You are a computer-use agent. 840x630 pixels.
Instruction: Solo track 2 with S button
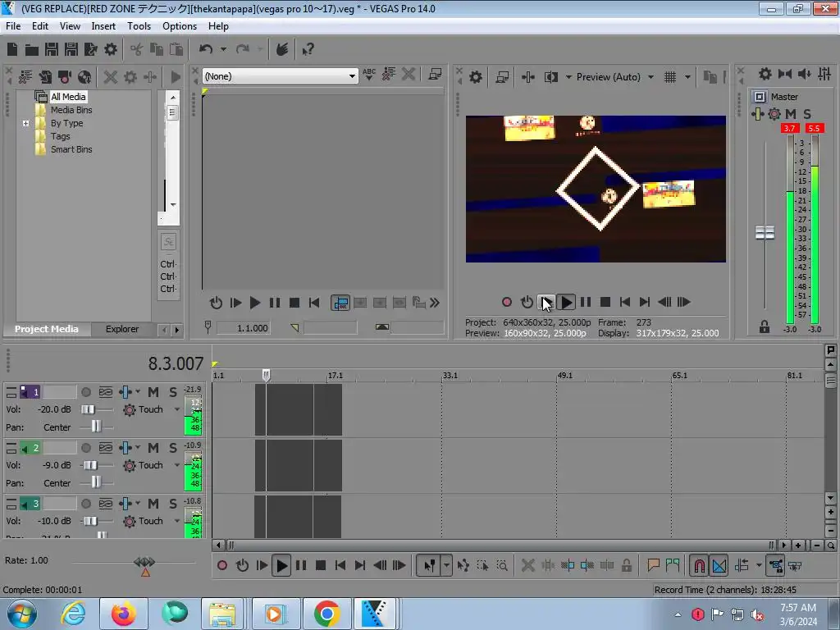coord(173,448)
